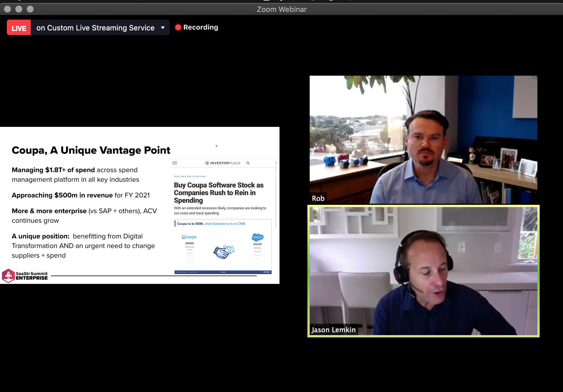Image resolution: width=563 pixels, height=392 pixels.
Task: Click the Jason Lemkin name label
Action: 333,330
